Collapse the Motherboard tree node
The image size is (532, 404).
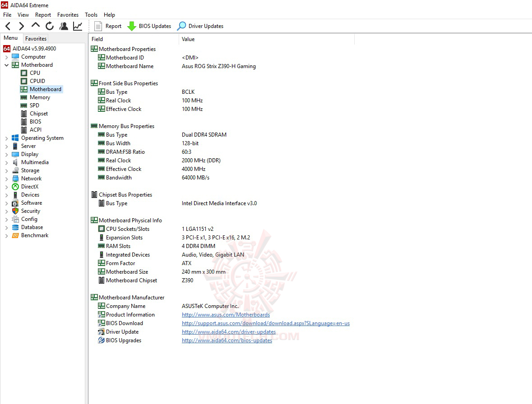coord(6,65)
